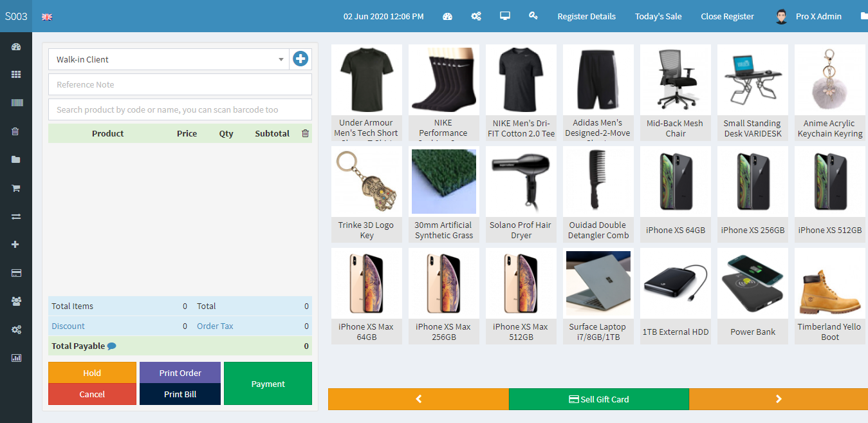Image resolution: width=868 pixels, height=423 pixels.
Task: Click the comment bubble beside Total Payable
Action: coord(111,346)
